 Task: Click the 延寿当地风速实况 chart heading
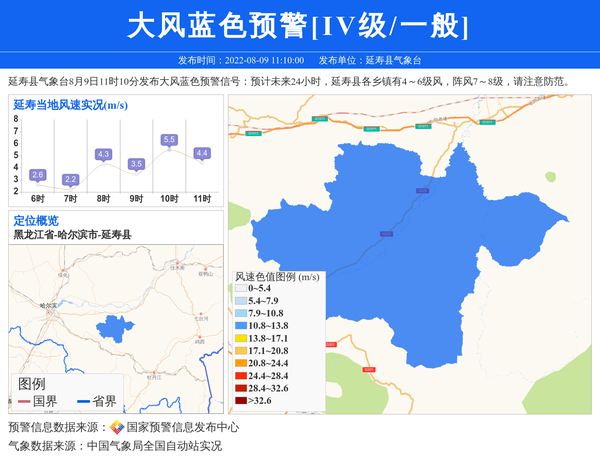(70, 104)
